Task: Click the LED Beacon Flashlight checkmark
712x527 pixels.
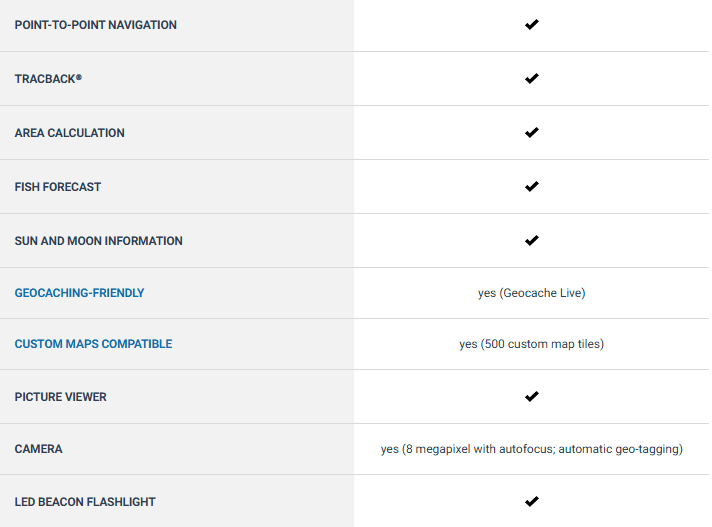Action: click(531, 502)
